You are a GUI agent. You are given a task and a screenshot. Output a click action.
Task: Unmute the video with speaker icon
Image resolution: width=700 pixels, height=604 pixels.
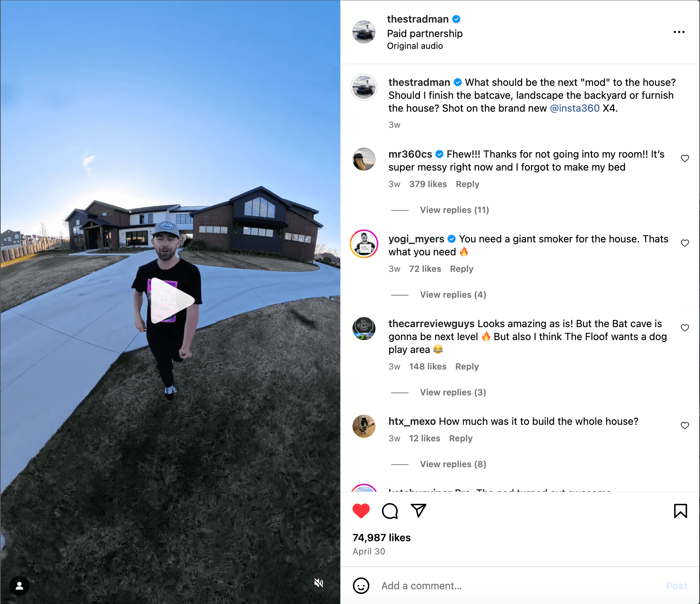tap(319, 582)
